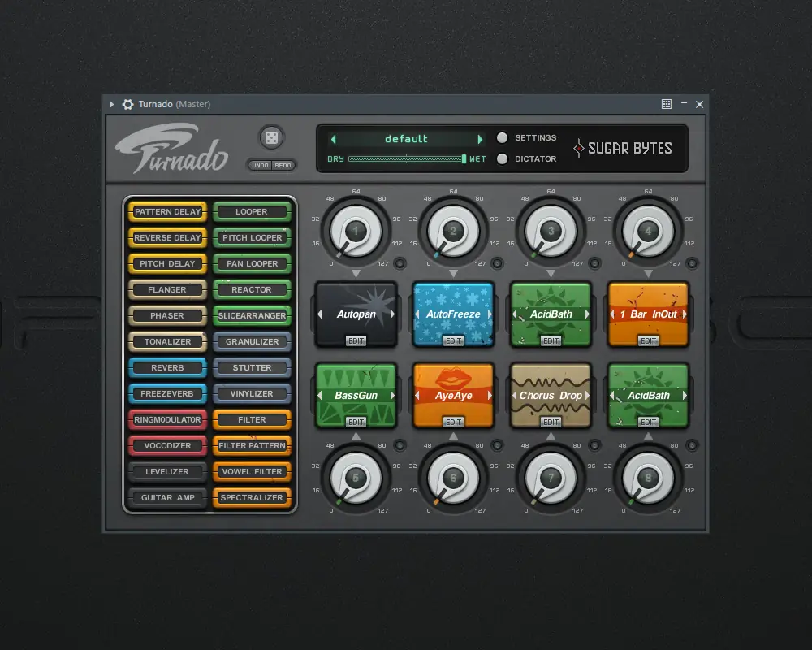Toggle the small LED button next to knob 2
812x650 pixels.
tap(497, 263)
